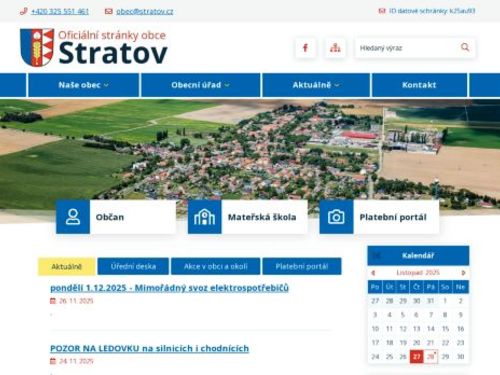Open the sitemap icon
The height and width of the screenshot is (375, 500).
click(x=335, y=48)
